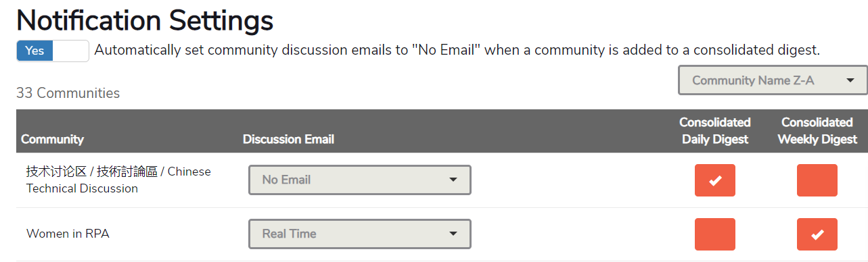Click the arrow icon of No Email dropdown
Screen dimensions: 868x262
[453, 180]
